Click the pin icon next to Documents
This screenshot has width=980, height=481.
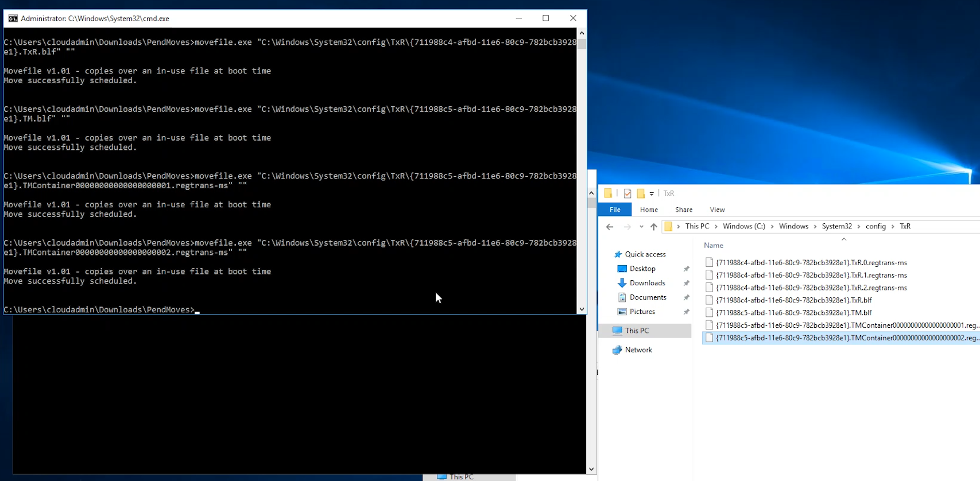coord(686,297)
